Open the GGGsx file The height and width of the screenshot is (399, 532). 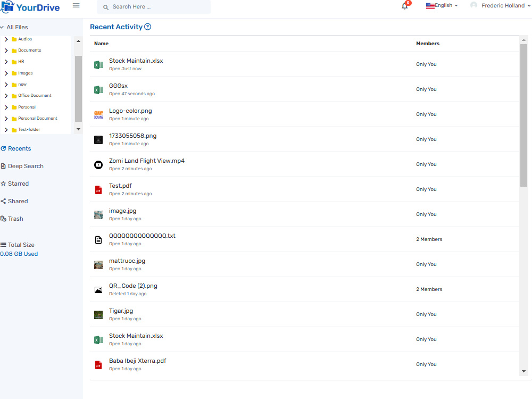pos(118,86)
